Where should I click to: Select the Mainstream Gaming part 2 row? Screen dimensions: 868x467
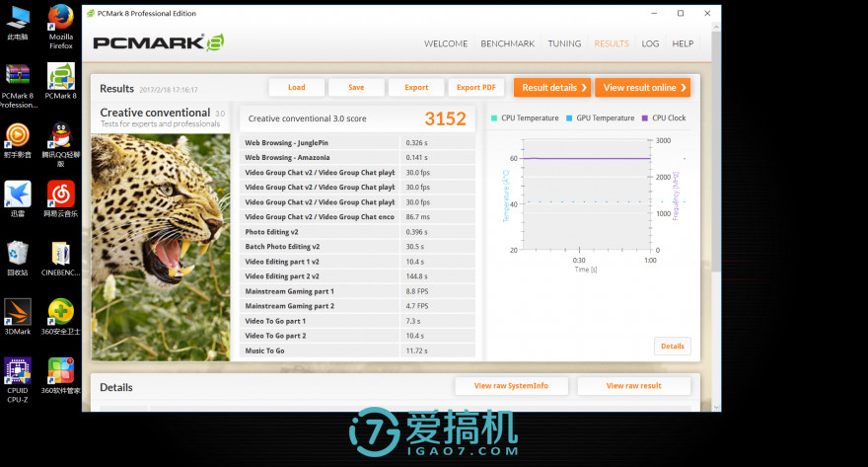point(357,306)
